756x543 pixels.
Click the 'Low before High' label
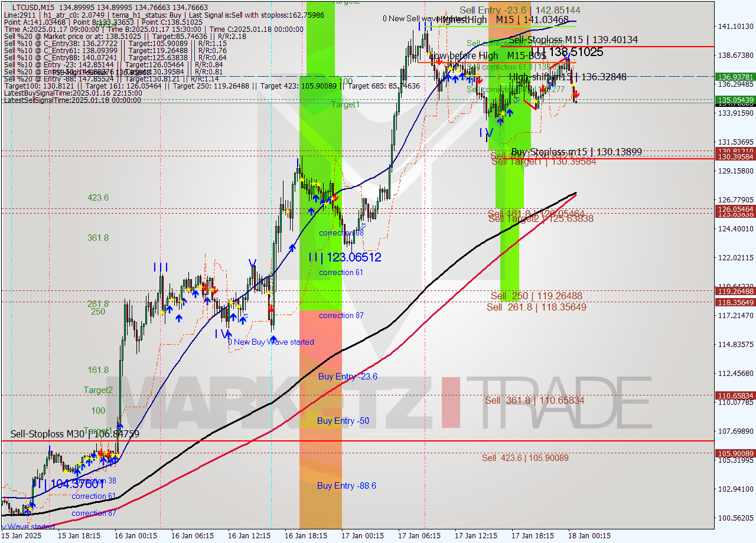coord(463,55)
